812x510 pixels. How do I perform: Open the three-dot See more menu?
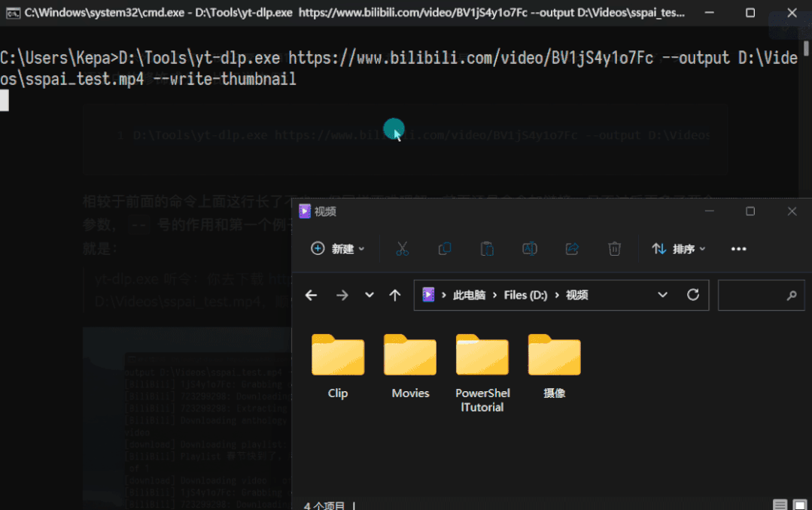738,249
